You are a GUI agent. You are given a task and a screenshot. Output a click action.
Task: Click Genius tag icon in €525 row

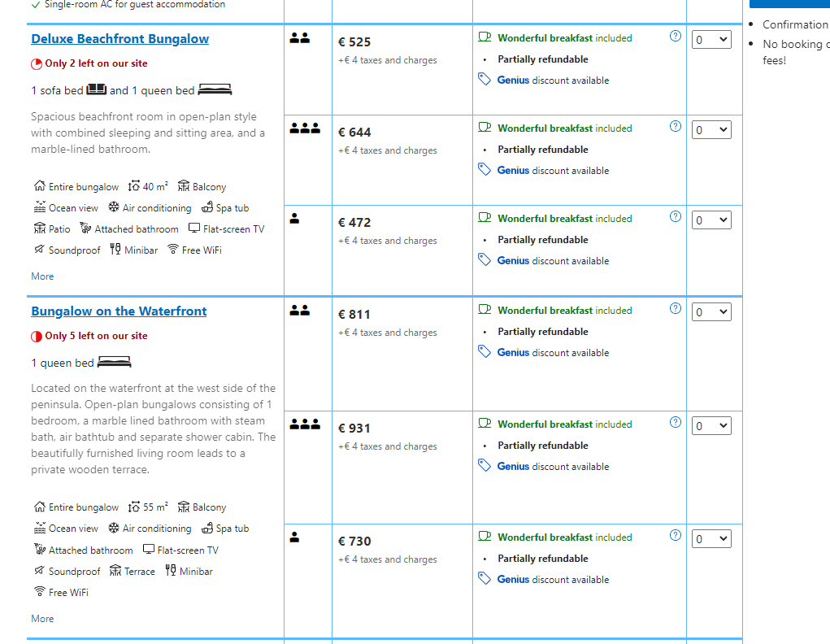485,80
